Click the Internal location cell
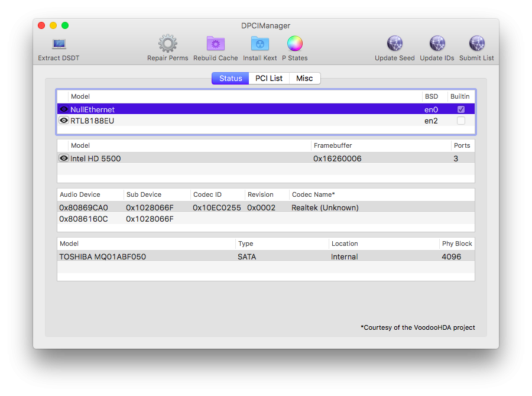 pyautogui.click(x=345, y=257)
